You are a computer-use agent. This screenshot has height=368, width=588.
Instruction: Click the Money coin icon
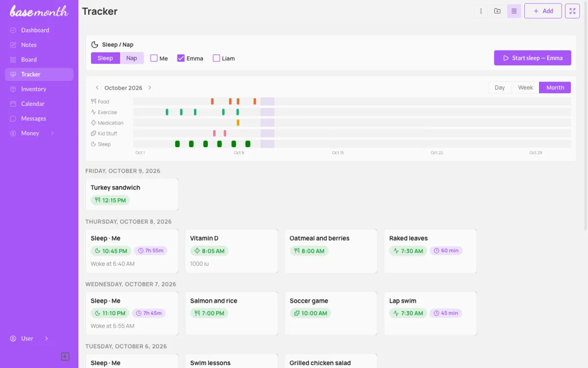pyautogui.click(x=13, y=133)
